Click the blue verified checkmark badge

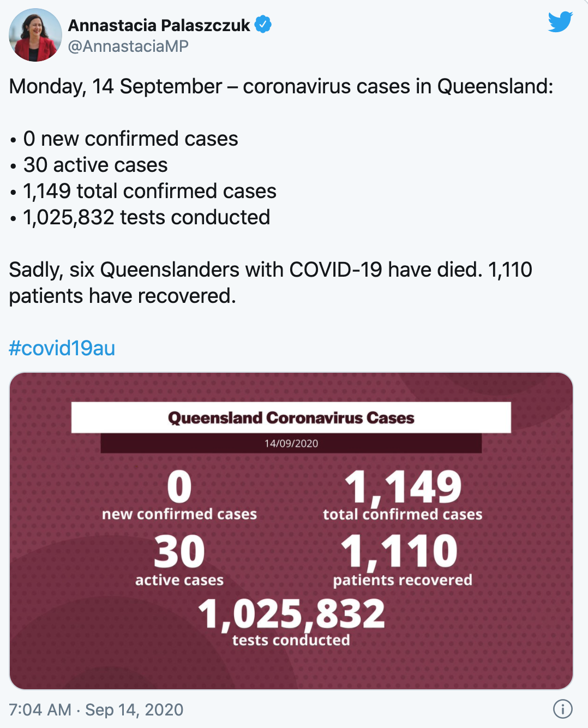263,25
